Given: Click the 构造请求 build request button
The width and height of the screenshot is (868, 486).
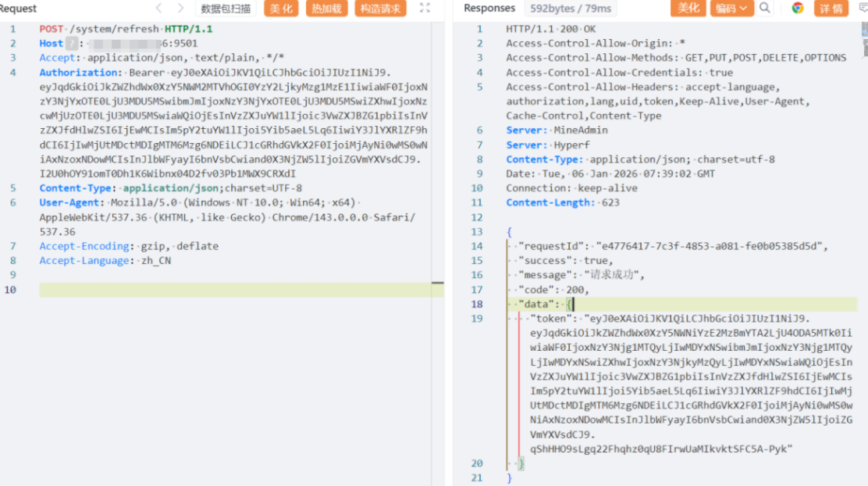Looking at the screenshot, I should 380,9.
